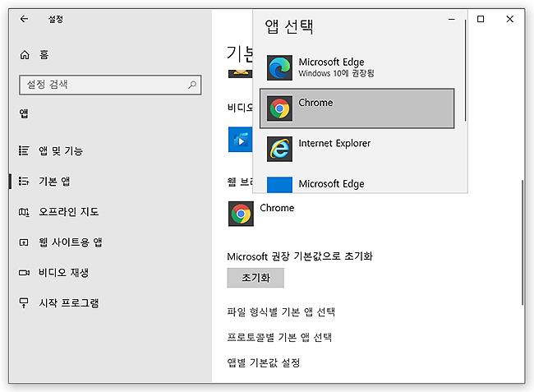The height and width of the screenshot is (392, 534).
Task: Click the video player default app icon
Action: point(241,139)
